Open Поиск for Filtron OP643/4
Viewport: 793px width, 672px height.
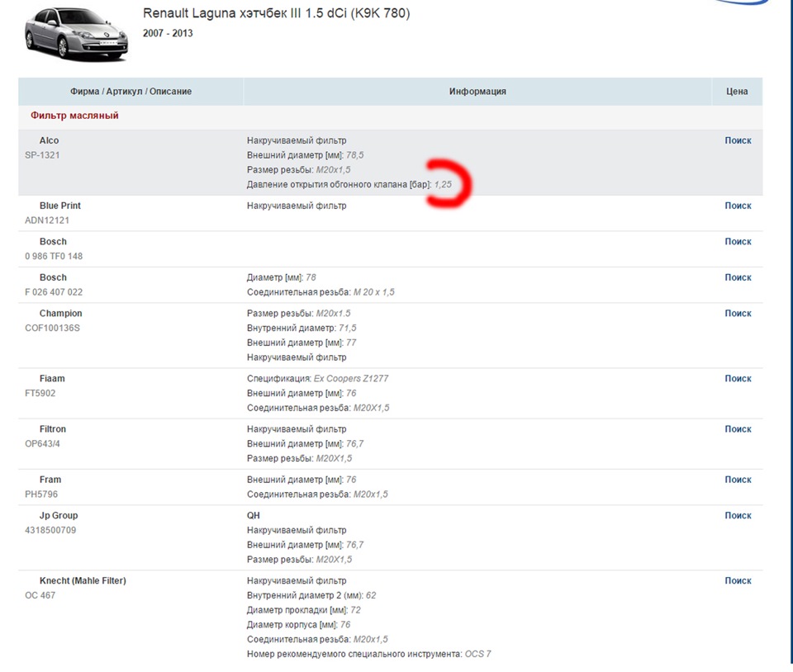tap(738, 429)
